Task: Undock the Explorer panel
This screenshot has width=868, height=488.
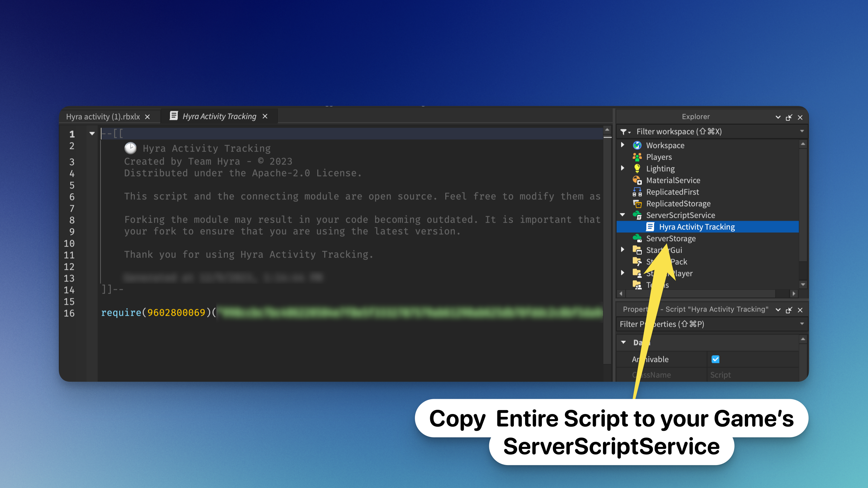Action: 789,117
